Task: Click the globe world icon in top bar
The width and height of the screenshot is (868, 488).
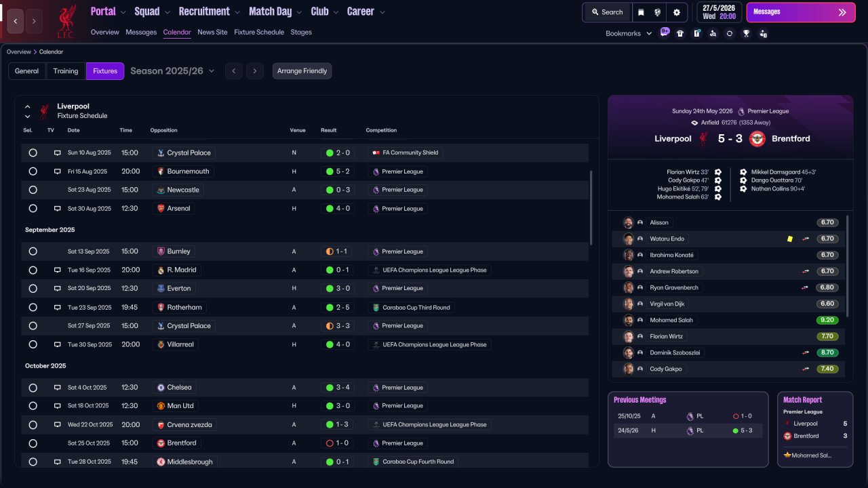Action: (658, 12)
